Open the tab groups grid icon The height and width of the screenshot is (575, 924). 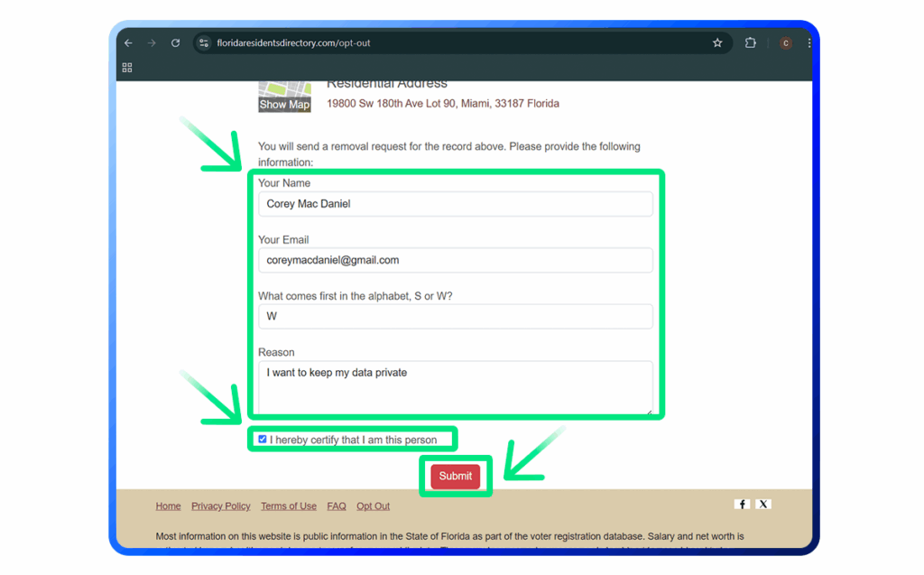pos(127,68)
